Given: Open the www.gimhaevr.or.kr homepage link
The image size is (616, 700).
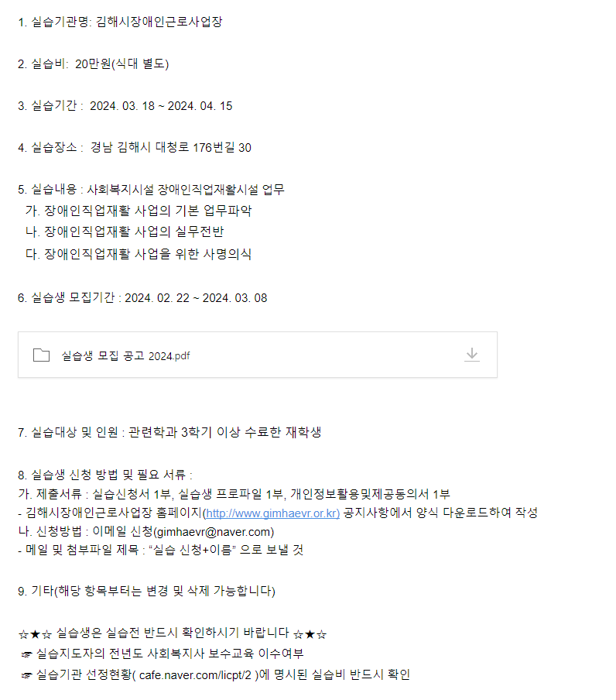Looking at the screenshot, I should 272,513.
